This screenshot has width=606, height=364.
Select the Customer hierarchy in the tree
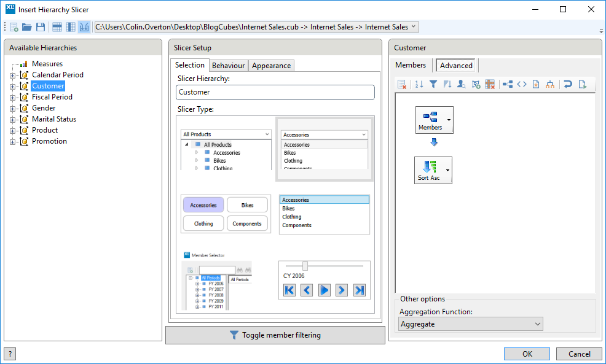tap(48, 86)
